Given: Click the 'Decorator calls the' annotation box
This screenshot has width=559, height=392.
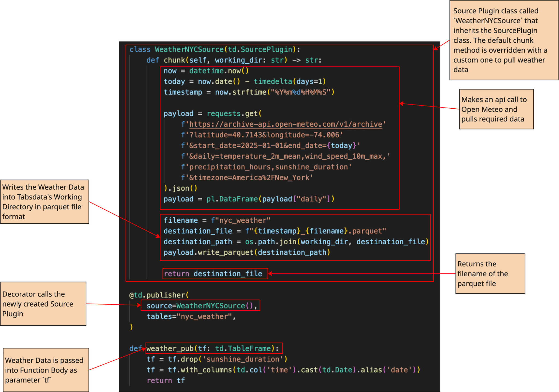Looking at the screenshot, I should [x=43, y=304].
